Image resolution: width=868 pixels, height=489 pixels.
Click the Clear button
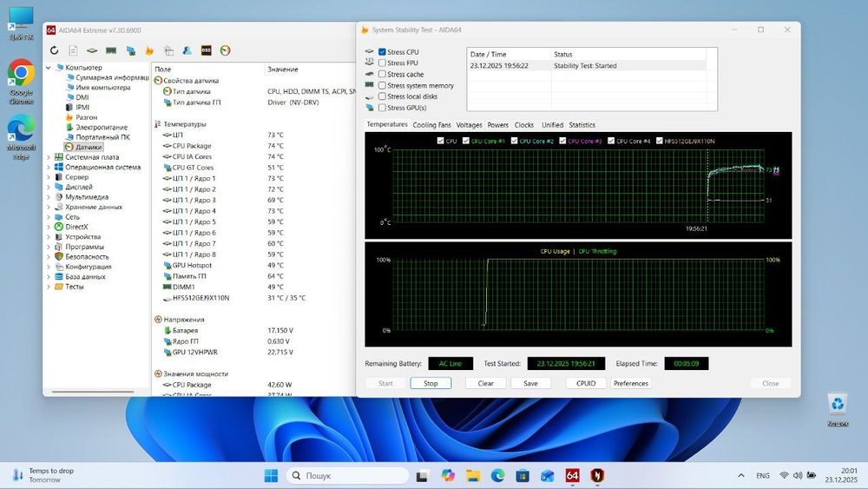(485, 383)
